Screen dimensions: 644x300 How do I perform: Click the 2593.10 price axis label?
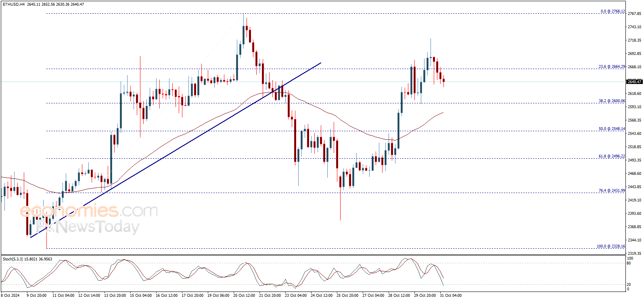click(x=634, y=107)
